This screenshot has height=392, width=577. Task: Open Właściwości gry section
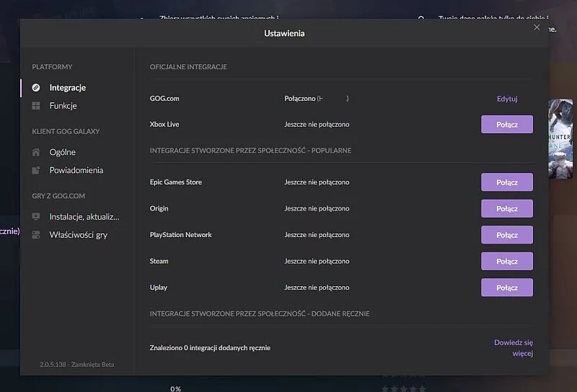click(x=79, y=235)
